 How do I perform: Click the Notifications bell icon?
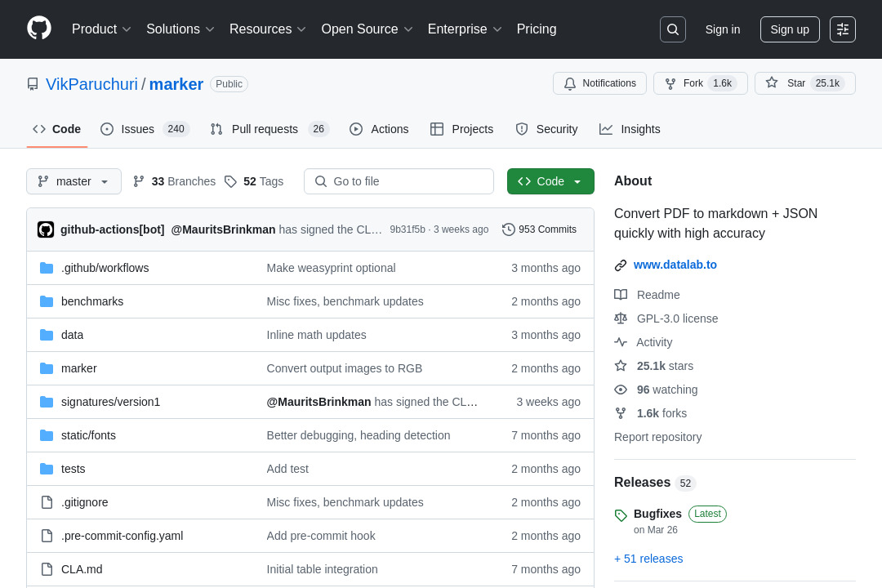click(x=570, y=83)
